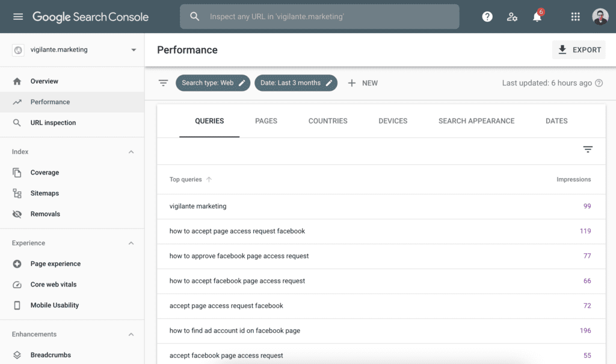Viewport: 616px width, 364px height.
Task: Select 'how to find ad account id on facebook page'
Action: pos(381,330)
